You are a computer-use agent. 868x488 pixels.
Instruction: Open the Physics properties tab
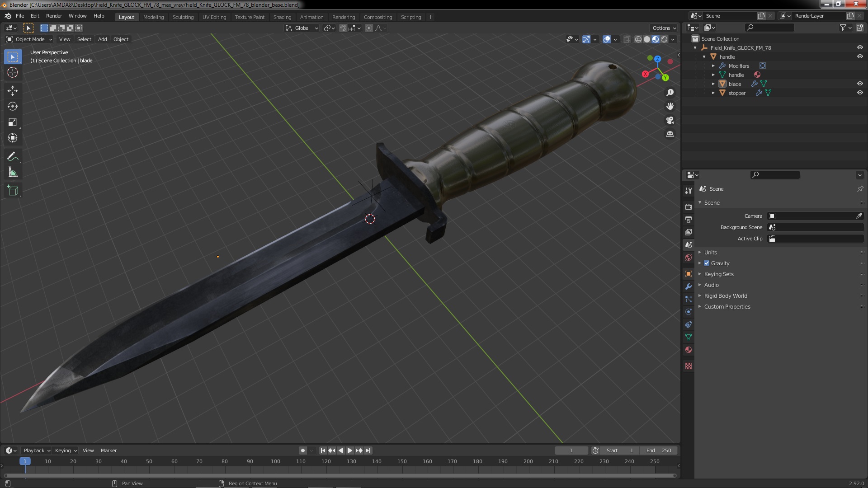pos(689,312)
